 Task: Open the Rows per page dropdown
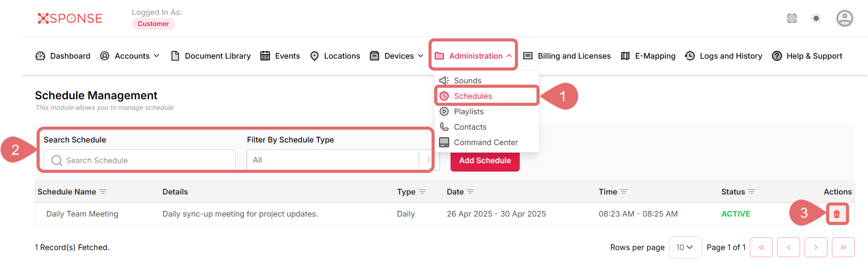click(685, 247)
